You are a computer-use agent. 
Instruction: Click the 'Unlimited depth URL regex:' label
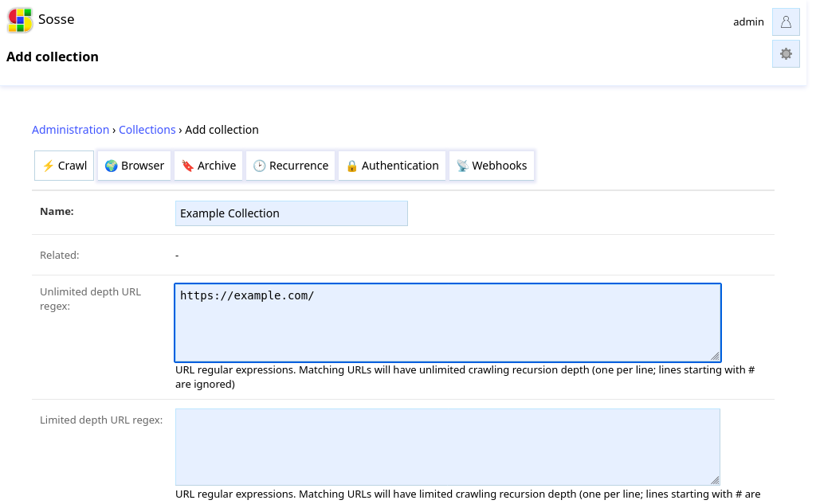click(x=90, y=299)
